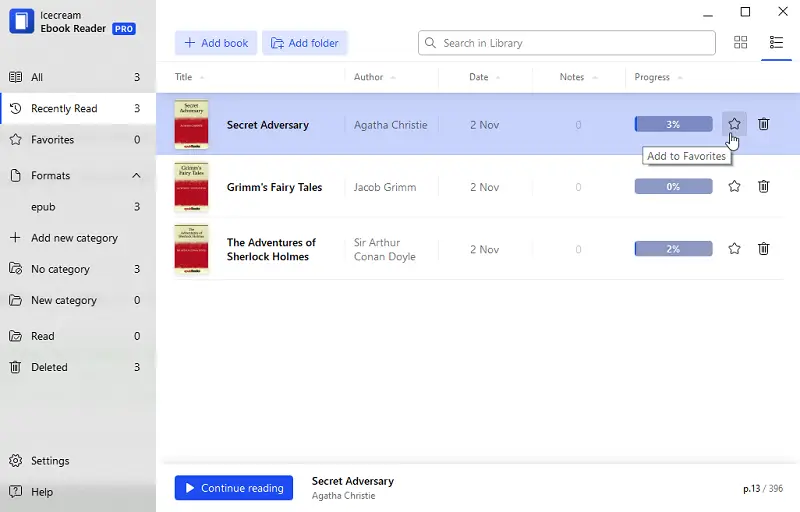Click page indicator p.13 / 396
Image resolution: width=800 pixels, height=512 pixels.
tap(763, 489)
